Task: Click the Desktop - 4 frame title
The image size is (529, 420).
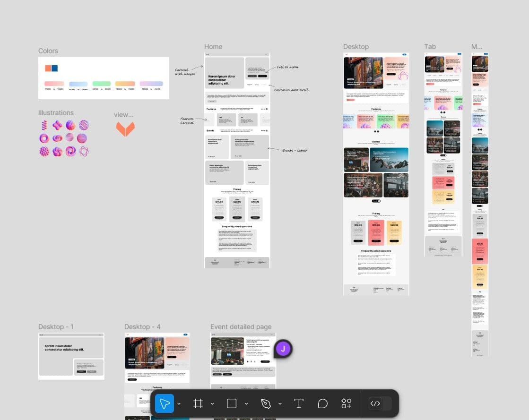Action: [142, 327]
